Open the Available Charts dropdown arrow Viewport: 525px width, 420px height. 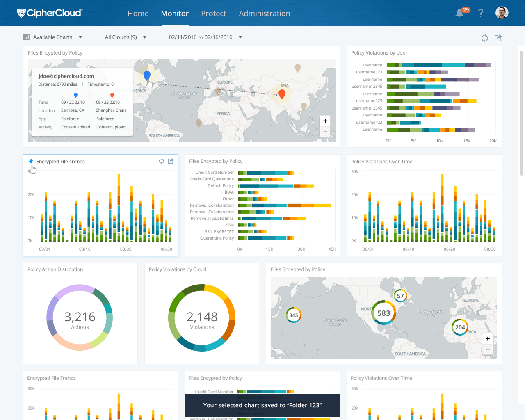(80, 37)
